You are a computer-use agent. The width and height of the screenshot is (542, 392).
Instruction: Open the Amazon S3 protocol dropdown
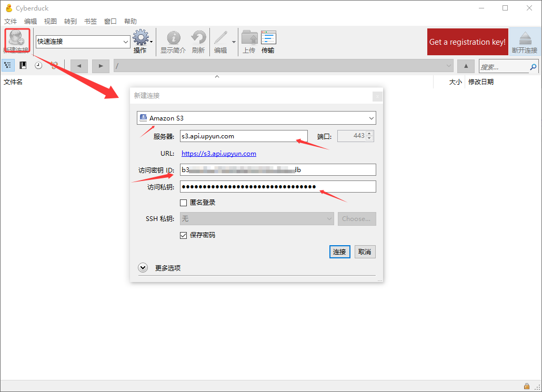[256, 118]
